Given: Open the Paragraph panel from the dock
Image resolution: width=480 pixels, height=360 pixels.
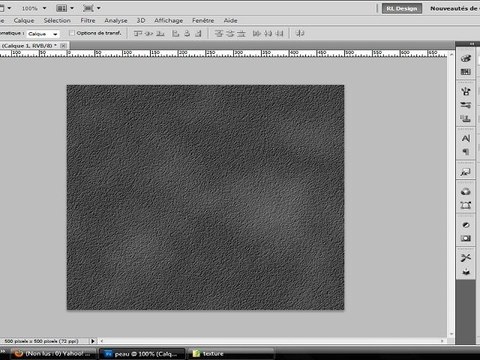Looking at the screenshot, I should pyautogui.click(x=466, y=152).
